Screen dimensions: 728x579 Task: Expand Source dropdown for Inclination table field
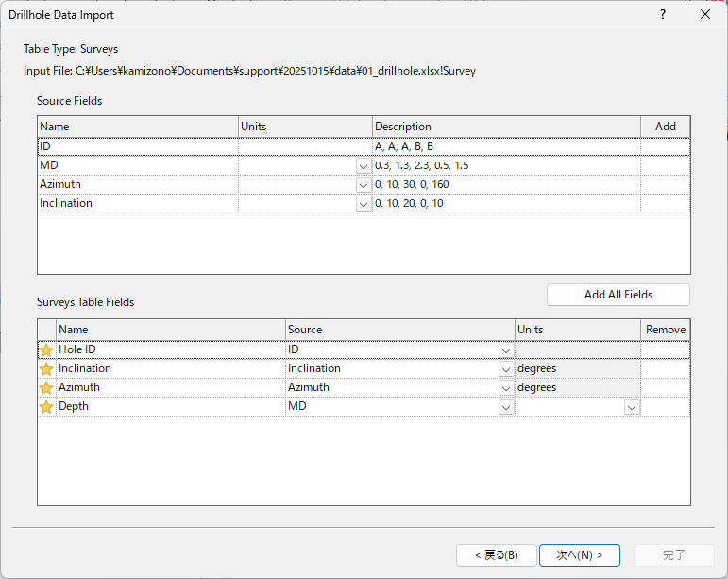pyautogui.click(x=506, y=369)
